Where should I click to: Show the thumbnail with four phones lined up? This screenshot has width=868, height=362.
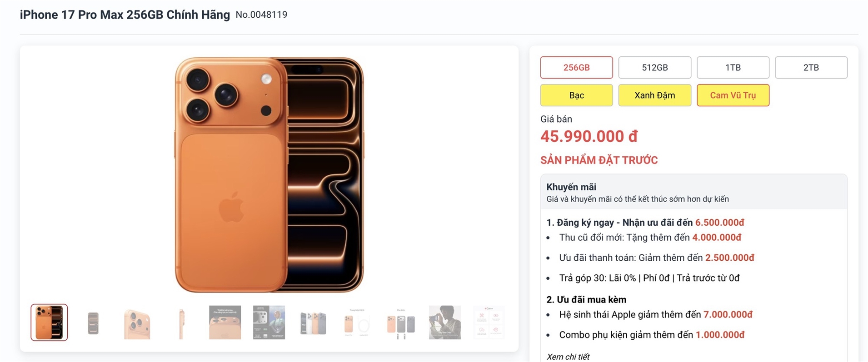(x=313, y=323)
